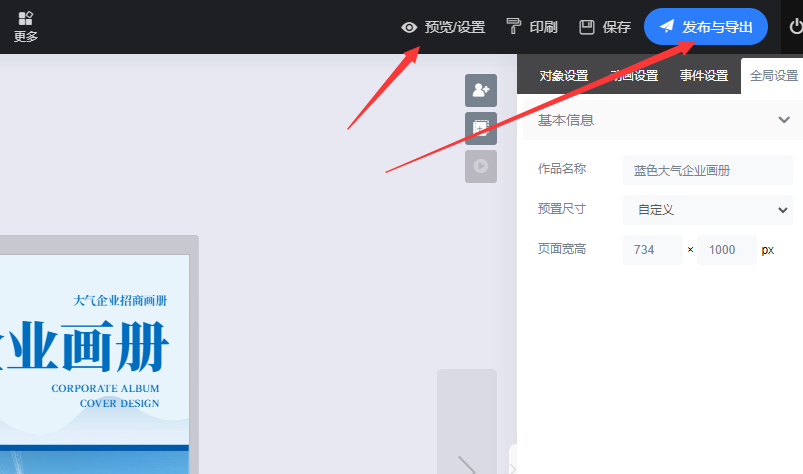Open the 预置尺寸 dropdown
Viewport: 803px width, 474px height.
pyautogui.click(x=707, y=210)
